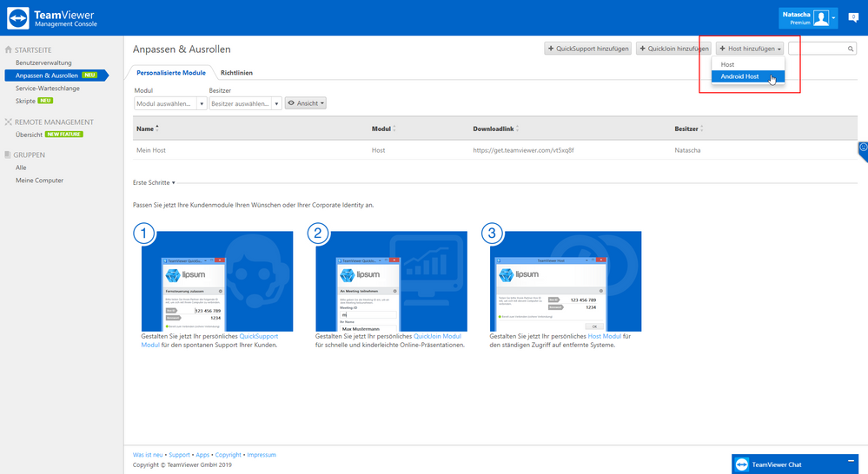The height and width of the screenshot is (474, 868).
Task: Select the Personalisierte Module tab
Action: coord(171,72)
